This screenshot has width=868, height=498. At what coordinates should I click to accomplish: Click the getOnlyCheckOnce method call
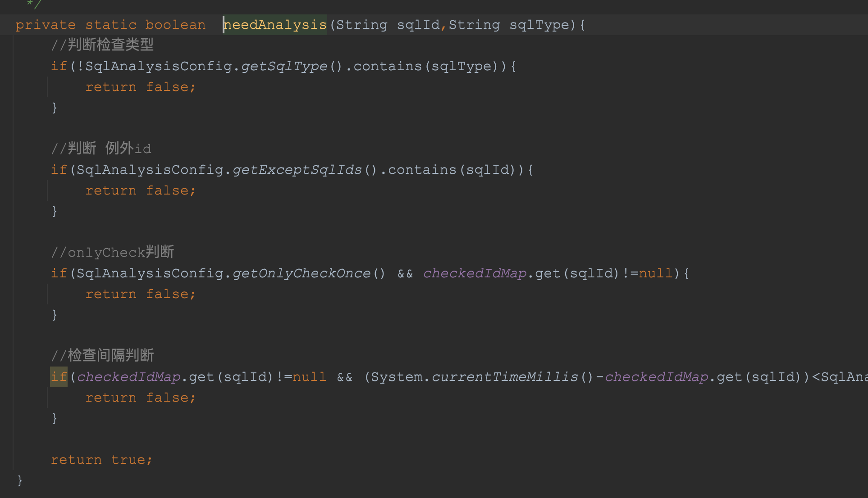coord(302,273)
